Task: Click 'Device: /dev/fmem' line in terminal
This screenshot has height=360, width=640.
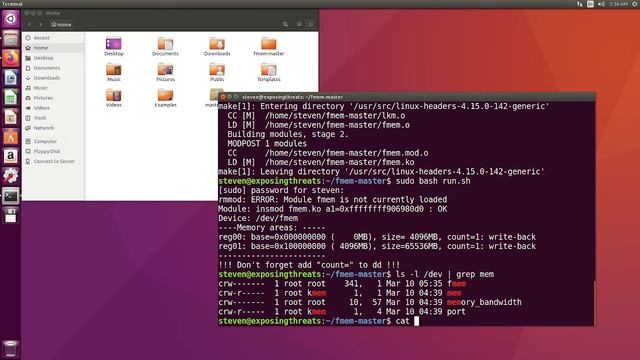Action: coord(258,218)
